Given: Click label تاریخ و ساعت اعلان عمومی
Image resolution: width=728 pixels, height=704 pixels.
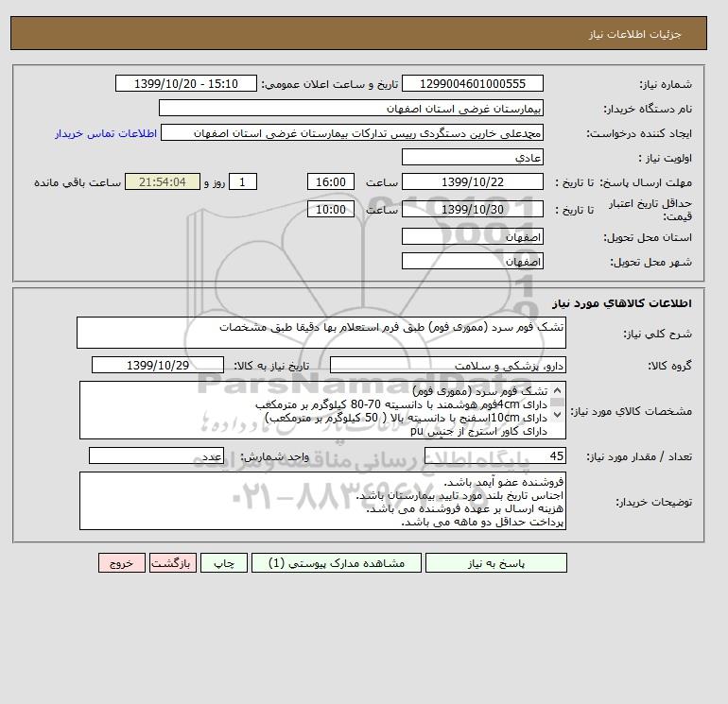Looking at the screenshot, I should [x=330, y=84].
